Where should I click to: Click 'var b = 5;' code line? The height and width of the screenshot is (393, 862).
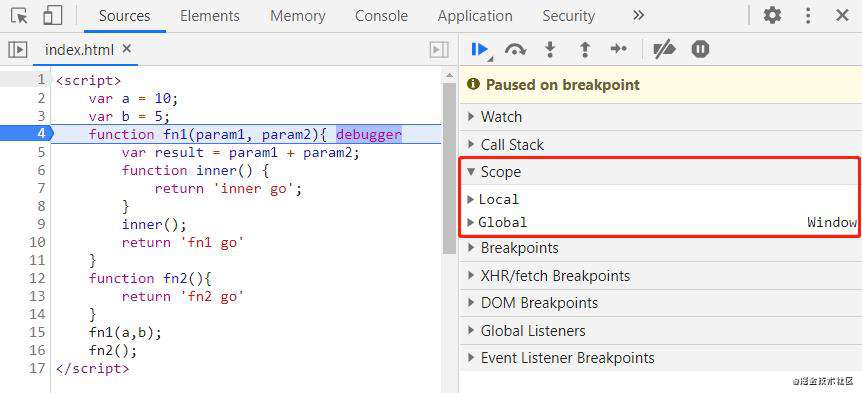(129, 117)
